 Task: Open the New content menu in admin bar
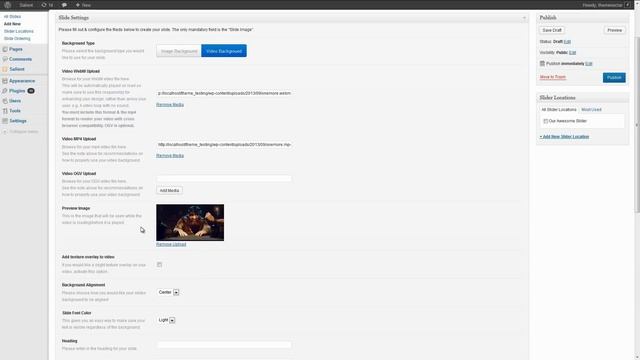pyautogui.click(x=83, y=5)
